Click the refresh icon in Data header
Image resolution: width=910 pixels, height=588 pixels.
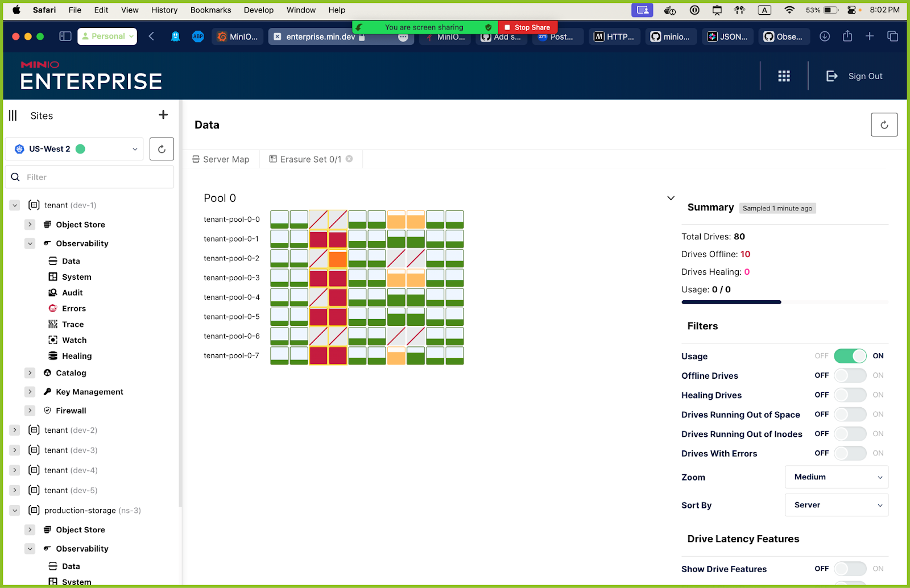(x=884, y=125)
